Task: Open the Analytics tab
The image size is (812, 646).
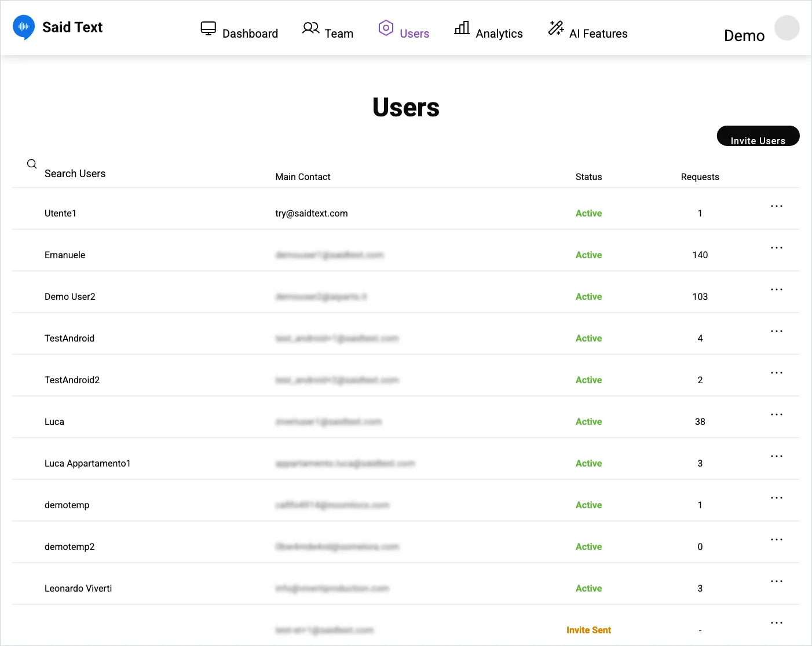Action: pyautogui.click(x=488, y=29)
